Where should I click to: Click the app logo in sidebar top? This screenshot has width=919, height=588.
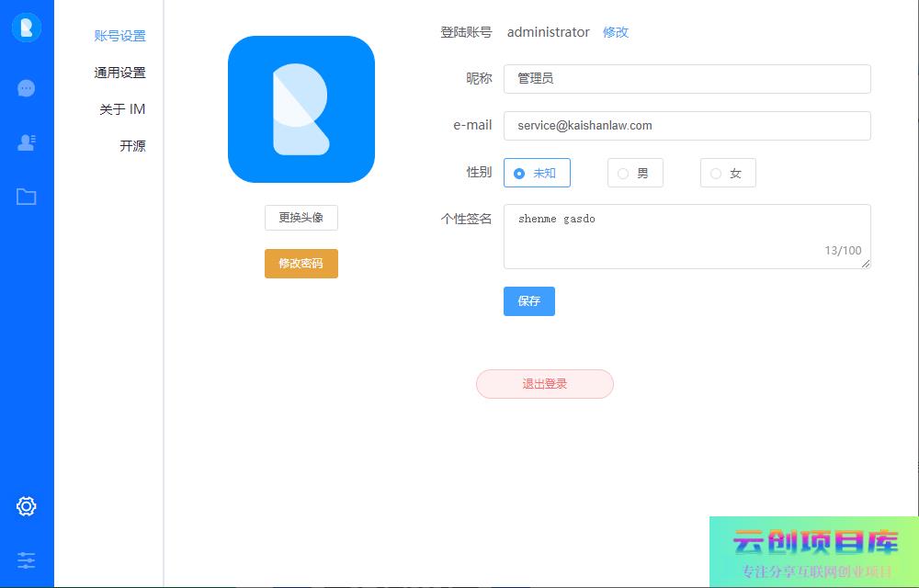click(x=27, y=28)
